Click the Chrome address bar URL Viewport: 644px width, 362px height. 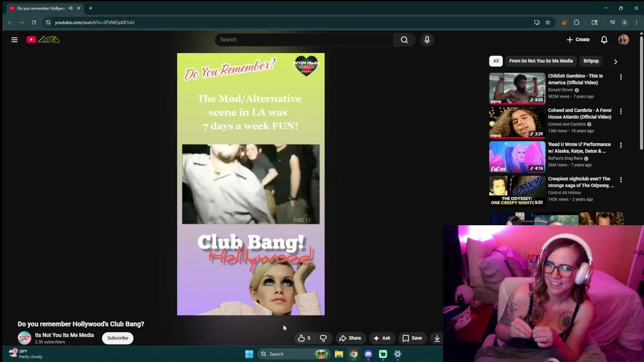tap(95, 22)
